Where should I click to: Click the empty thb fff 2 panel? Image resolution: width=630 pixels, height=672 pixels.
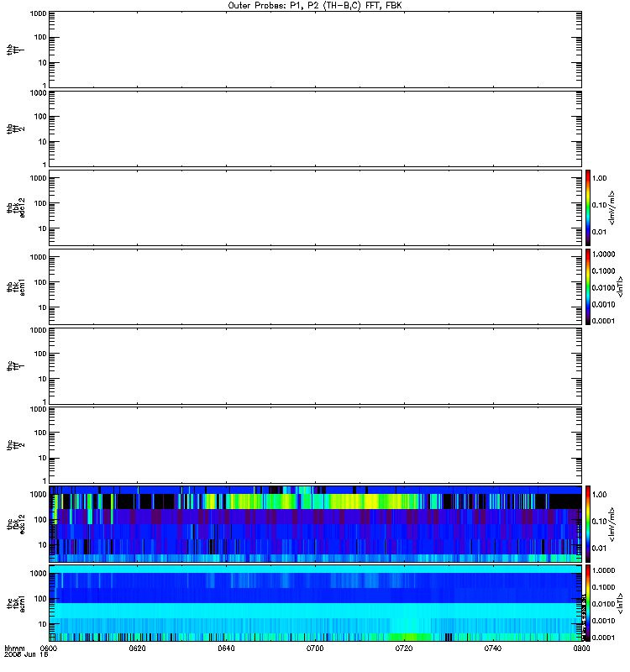pyautogui.click(x=315, y=129)
